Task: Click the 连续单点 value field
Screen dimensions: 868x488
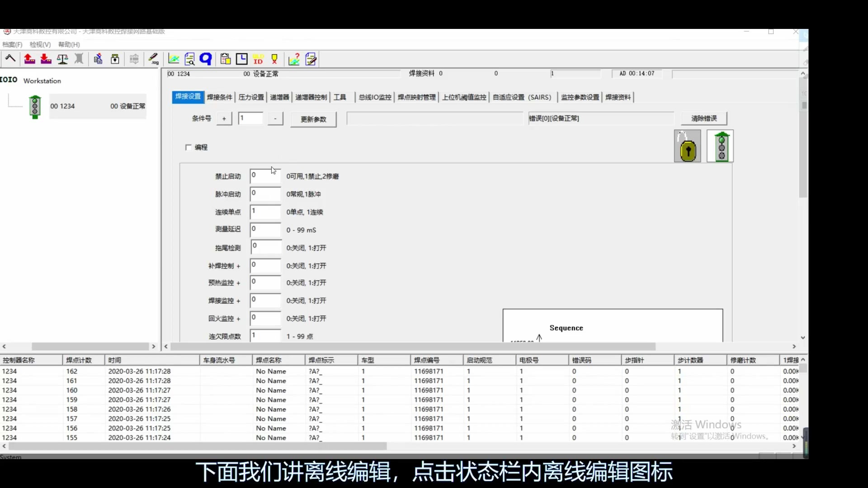Action: click(x=265, y=211)
